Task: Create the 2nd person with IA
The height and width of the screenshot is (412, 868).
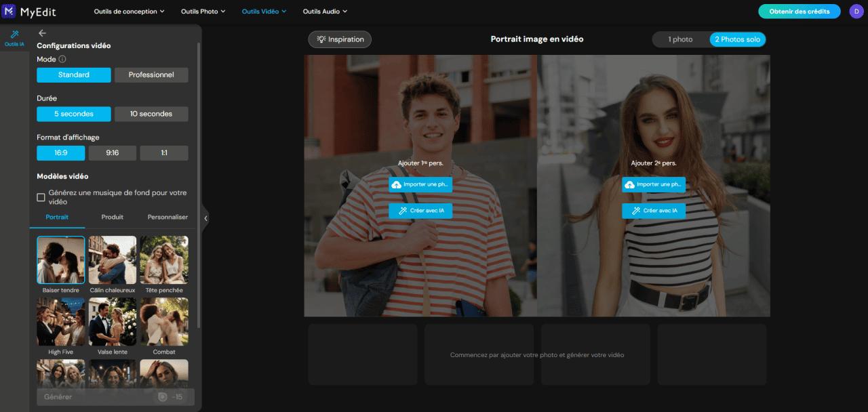Action: 654,211
